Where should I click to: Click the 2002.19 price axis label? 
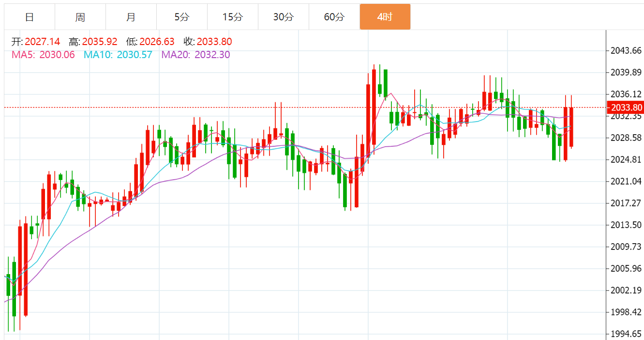[x=626, y=291]
